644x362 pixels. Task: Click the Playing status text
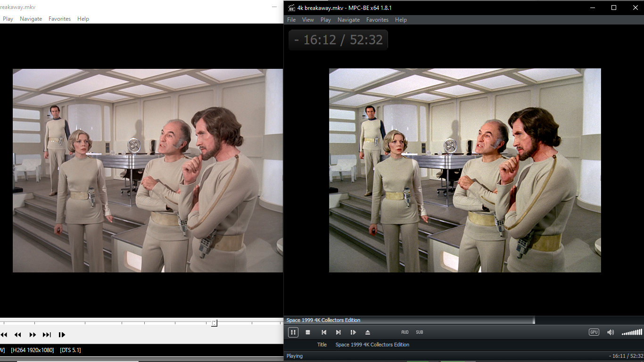coord(295,356)
